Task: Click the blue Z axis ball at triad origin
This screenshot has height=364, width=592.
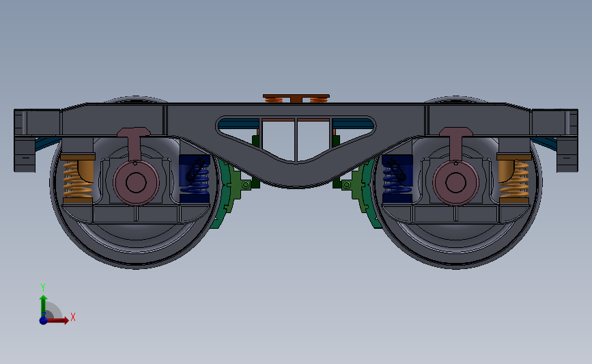Action: (43, 320)
